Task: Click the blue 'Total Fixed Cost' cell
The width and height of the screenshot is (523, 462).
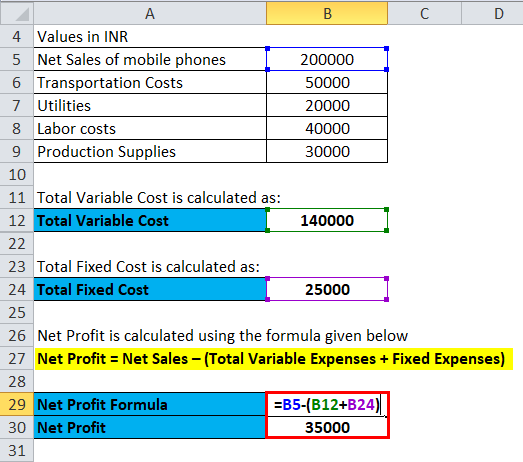Action: (150, 290)
